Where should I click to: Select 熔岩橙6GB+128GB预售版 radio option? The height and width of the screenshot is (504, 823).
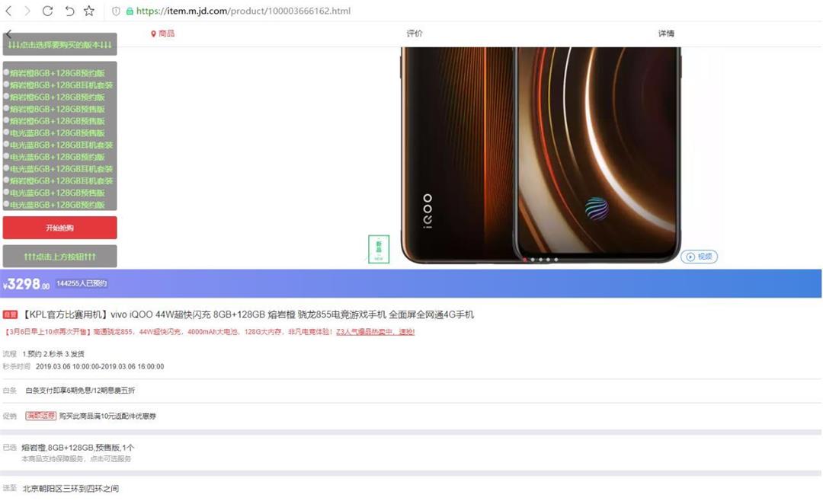6,120
